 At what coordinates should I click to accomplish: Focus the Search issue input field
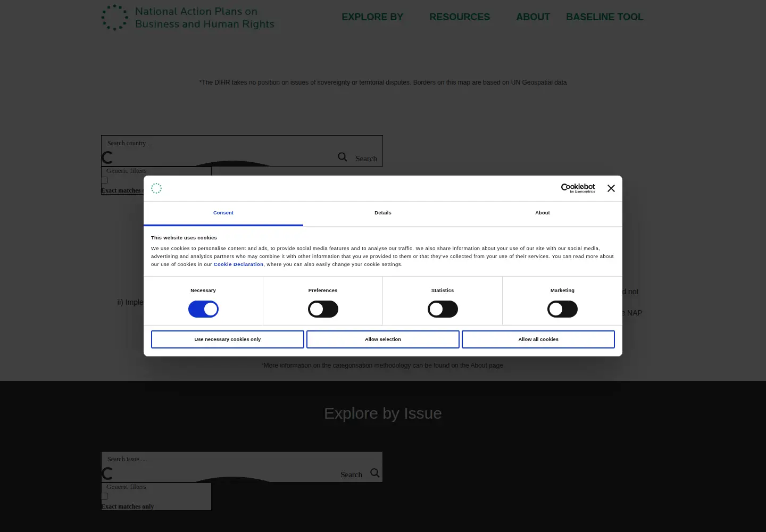click(x=242, y=459)
